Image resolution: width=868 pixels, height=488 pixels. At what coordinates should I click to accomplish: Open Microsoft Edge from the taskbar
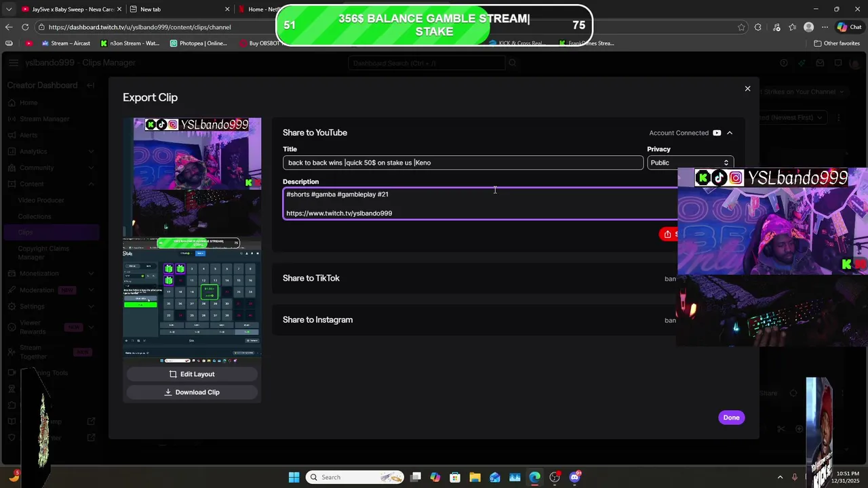(534, 477)
